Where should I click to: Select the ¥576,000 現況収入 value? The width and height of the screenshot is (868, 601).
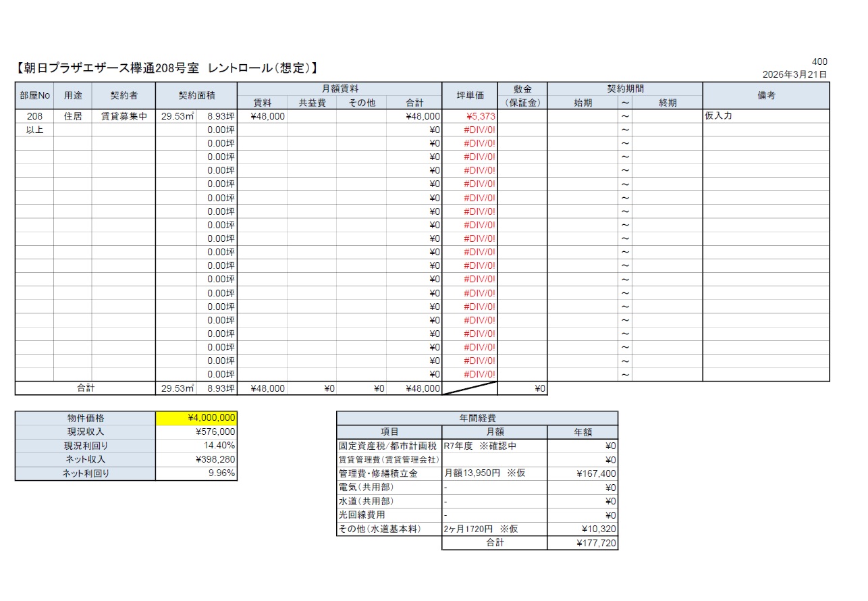196,432
